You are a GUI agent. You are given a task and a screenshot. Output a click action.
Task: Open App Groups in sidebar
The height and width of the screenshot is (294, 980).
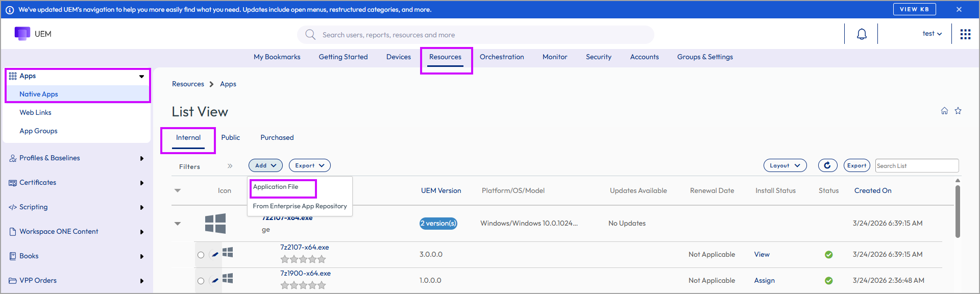tap(39, 131)
